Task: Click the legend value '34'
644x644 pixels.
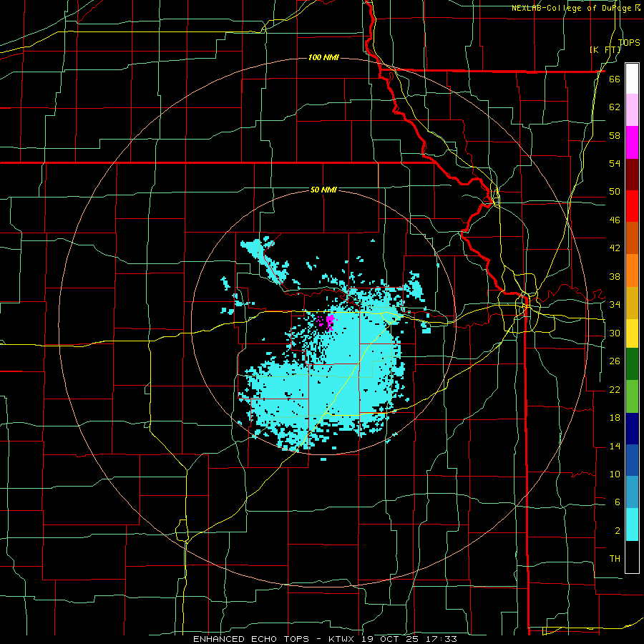Action: pyautogui.click(x=615, y=305)
